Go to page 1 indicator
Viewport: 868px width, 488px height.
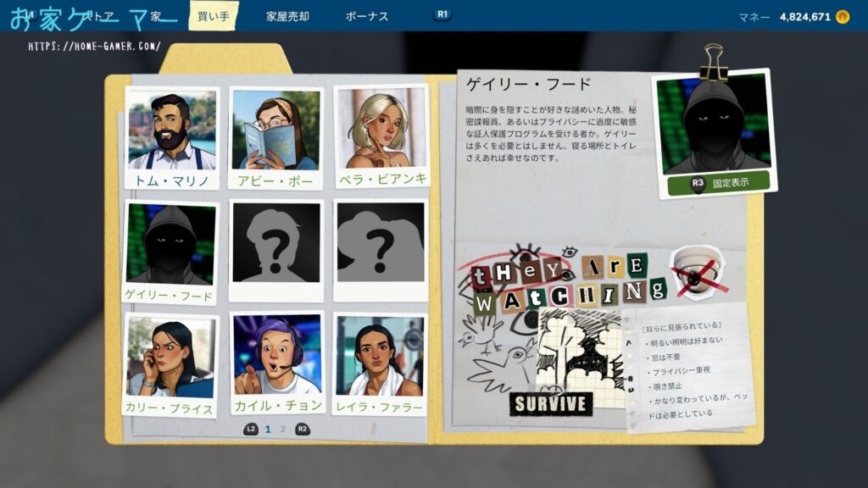coord(268,430)
